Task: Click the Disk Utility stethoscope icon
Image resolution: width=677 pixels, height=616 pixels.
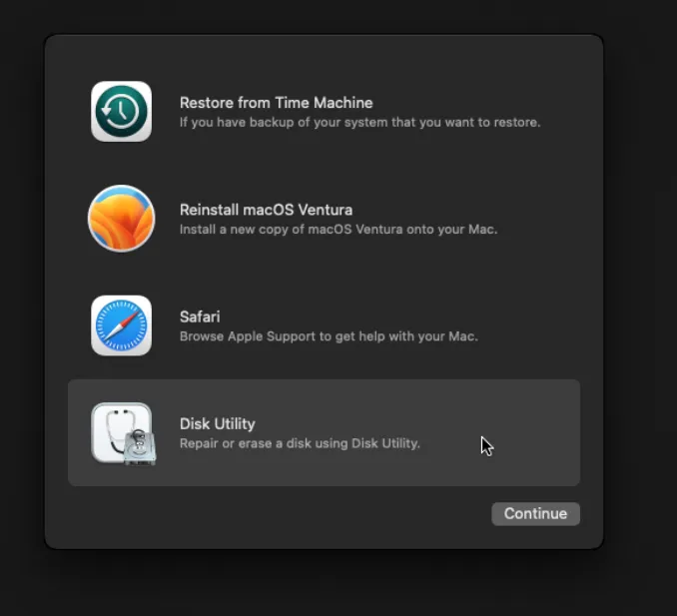Action: 124,433
